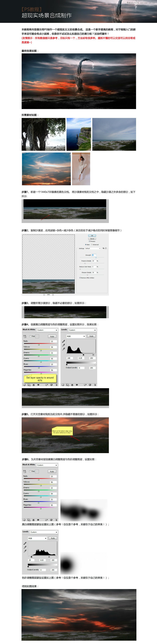Click Reds slider handle at value 22
157x644 pixels.
point(39,344)
